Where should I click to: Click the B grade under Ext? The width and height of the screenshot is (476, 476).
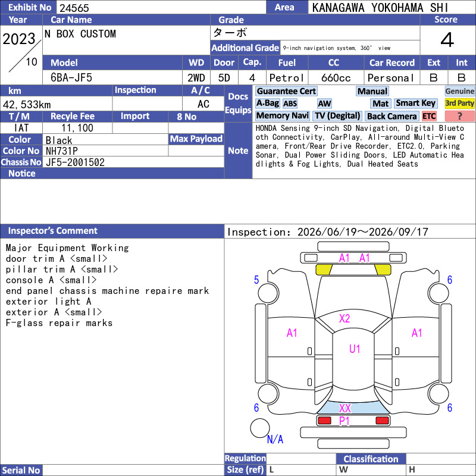[x=434, y=78]
